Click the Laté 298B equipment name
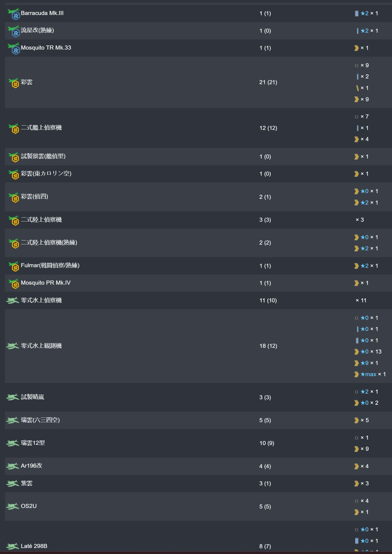 point(34,546)
